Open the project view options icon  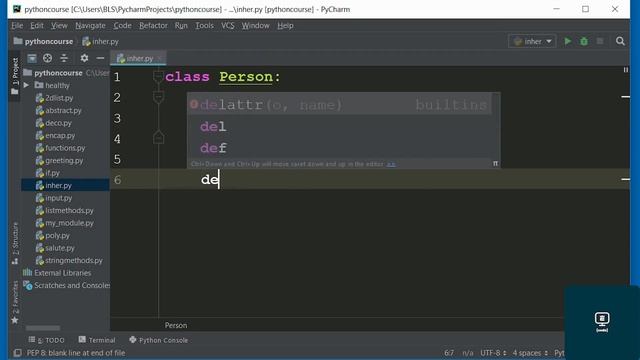[x=32, y=58]
